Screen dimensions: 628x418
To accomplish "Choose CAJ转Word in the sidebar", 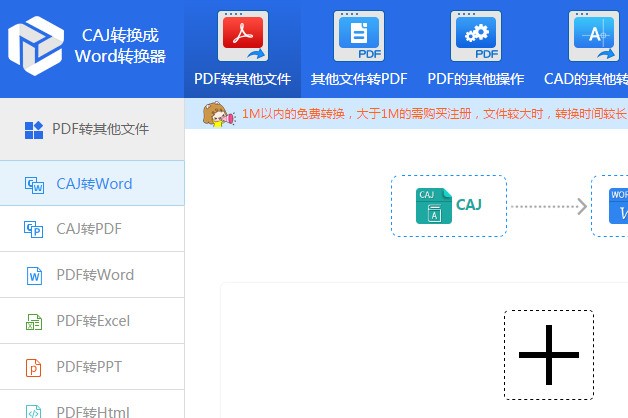I will point(92,183).
